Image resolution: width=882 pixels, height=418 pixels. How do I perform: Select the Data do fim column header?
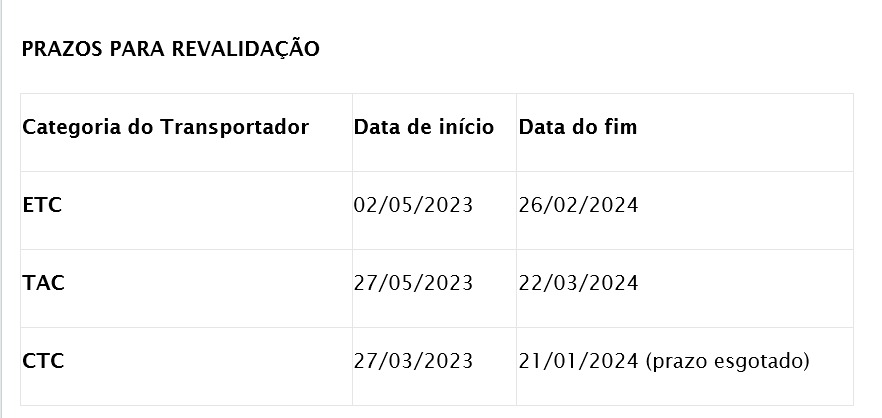577,127
